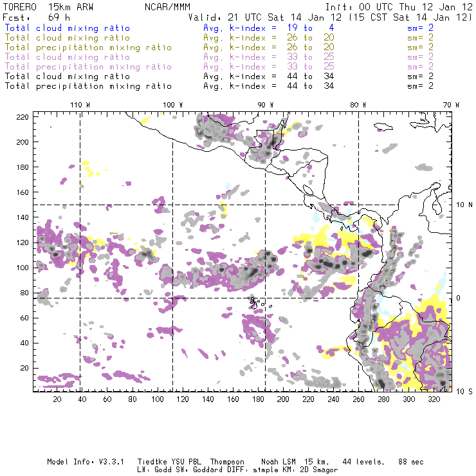476x476 pixels.
Task: Click the '44 levels,' footer text
Action: [x=363, y=462]
